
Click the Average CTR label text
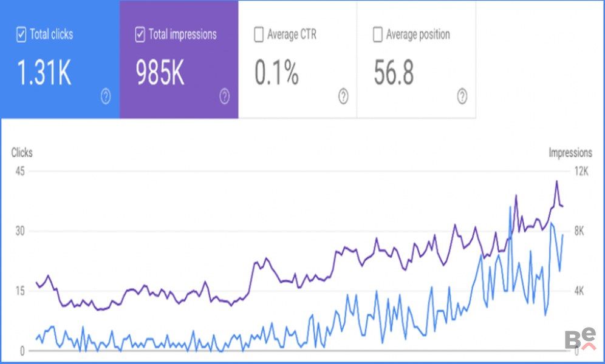pos(292,35)
